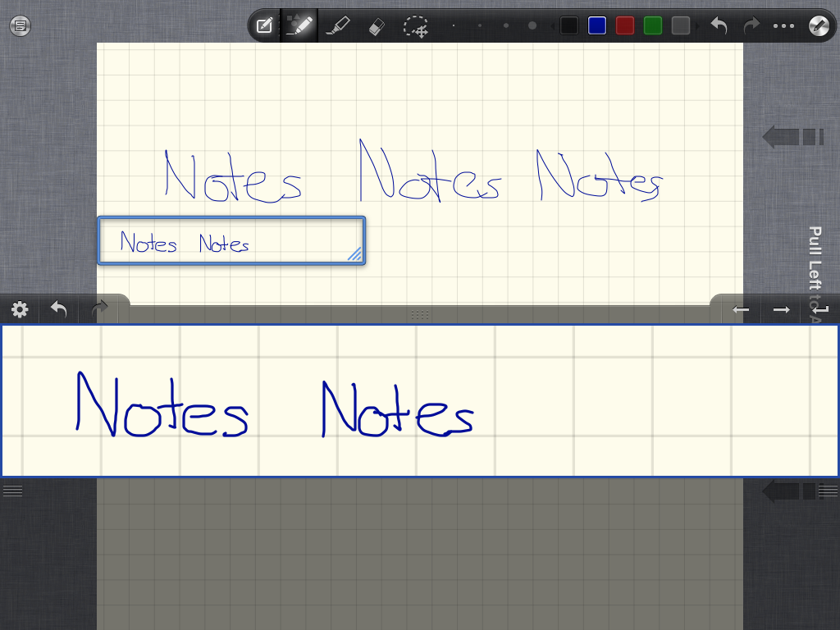Show previous colors with left triangle

[x=553, y=25]
